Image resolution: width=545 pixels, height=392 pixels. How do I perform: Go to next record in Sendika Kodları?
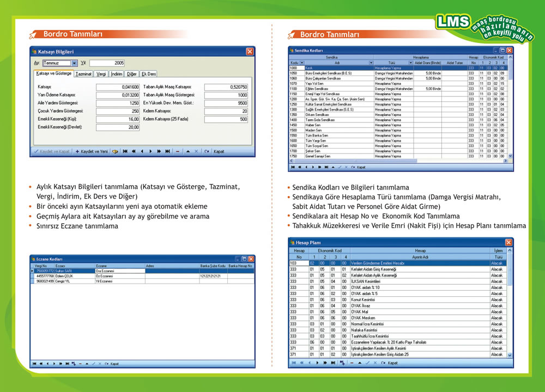(313, 167)
